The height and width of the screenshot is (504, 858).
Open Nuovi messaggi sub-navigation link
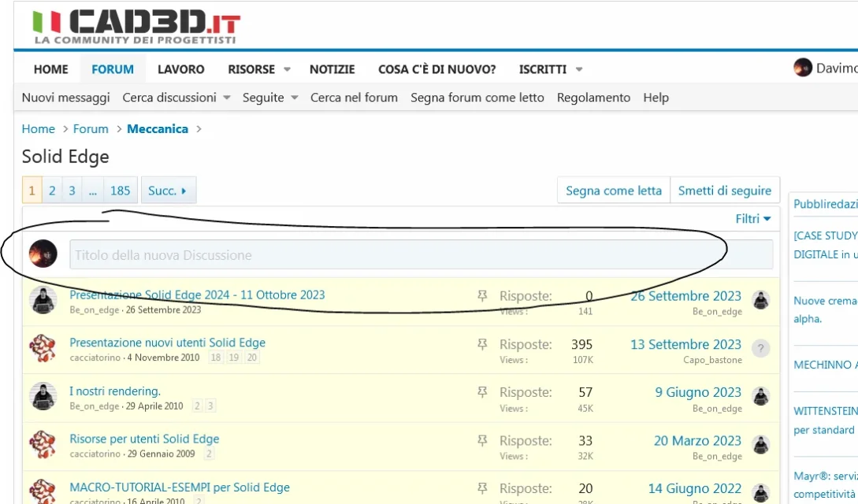(65, 98)
